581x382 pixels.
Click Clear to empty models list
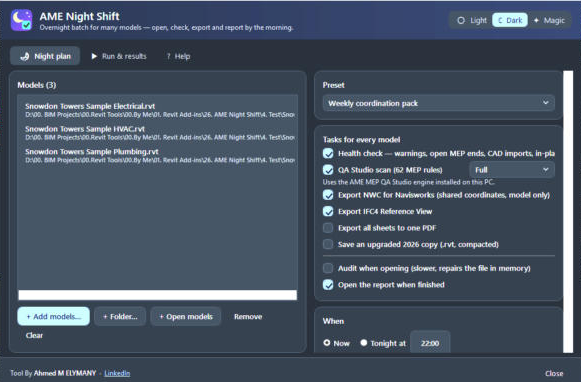(x=34, y=335)
